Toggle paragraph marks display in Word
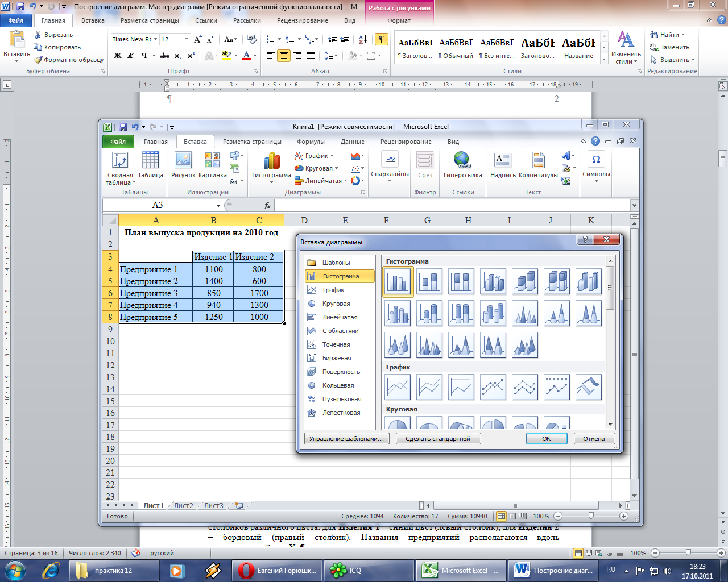Image resolution: width=728 pixels, height=582 pixels. point(382,39)
